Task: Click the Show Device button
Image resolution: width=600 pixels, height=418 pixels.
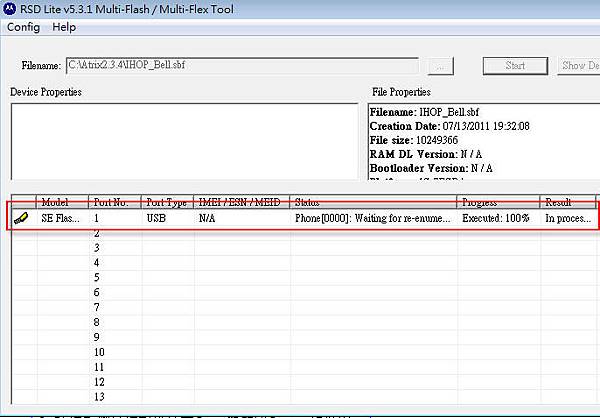Action: (579, 66)
